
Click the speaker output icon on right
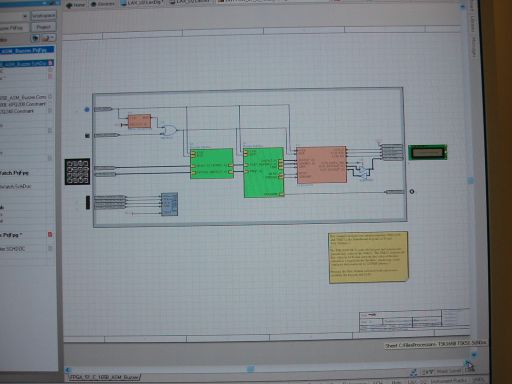[x=412, y=192]
